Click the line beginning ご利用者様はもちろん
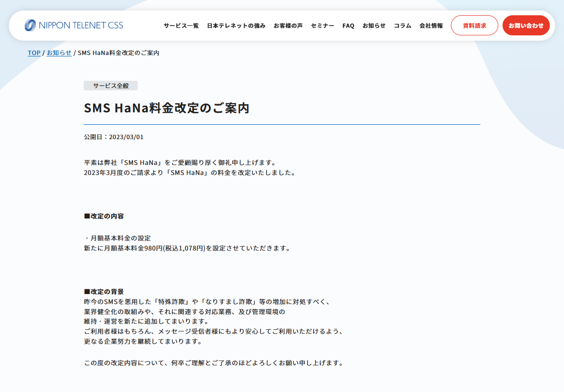This screenshot has height=392, width=564. tap(214, 332)
